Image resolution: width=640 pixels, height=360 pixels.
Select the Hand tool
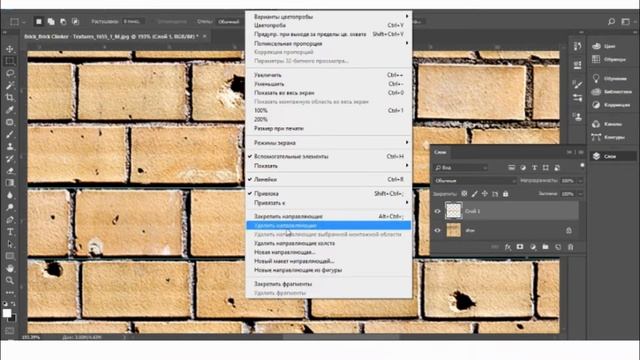click(10, 268)
